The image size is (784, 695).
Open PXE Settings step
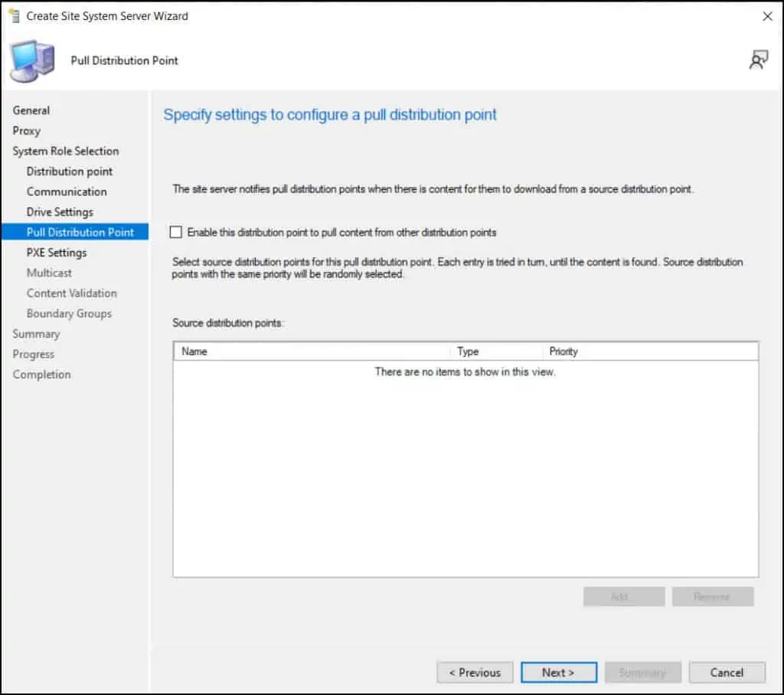click(57, 253)
